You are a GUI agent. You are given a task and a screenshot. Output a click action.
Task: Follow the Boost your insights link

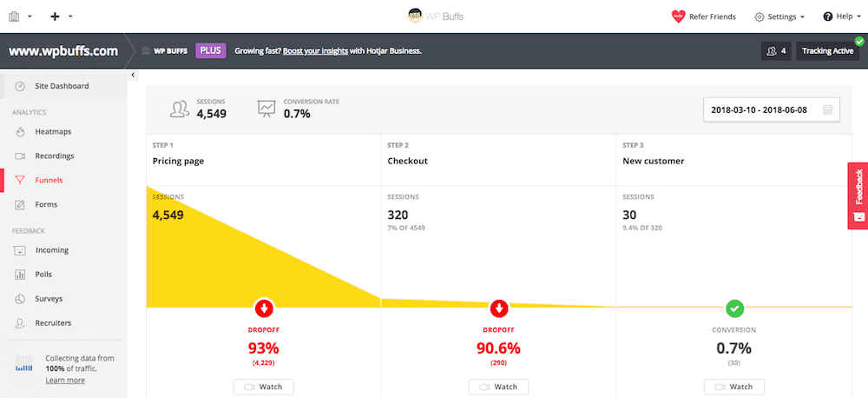click(x=316, y=51)
